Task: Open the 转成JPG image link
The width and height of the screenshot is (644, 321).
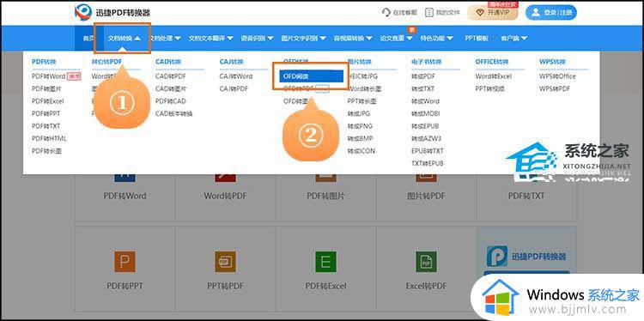Action: (359, 113)
